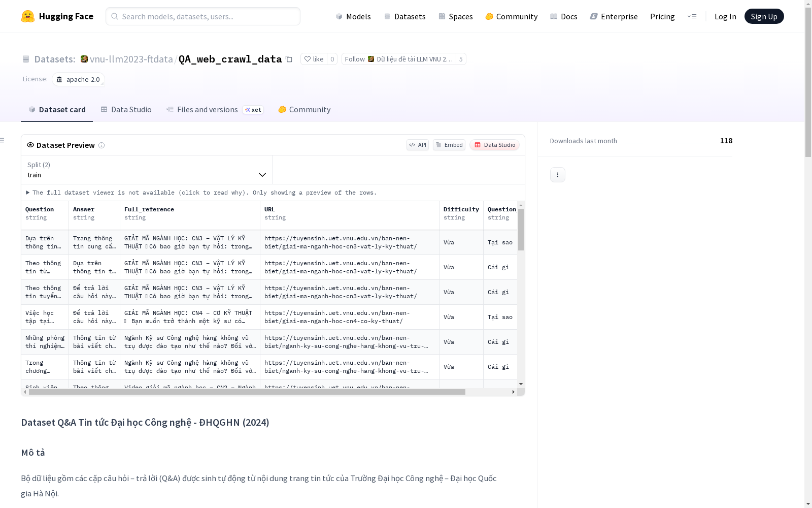Open the dataset preview info icon
Image resolution: width=812 pixels, height=508 pixels.
coord(101,145)
